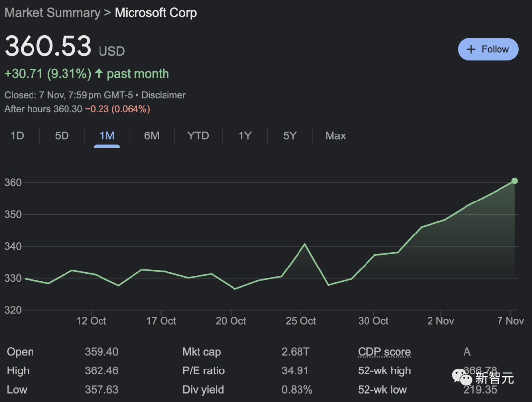The height and width of the screenshot is (402, 532).
Task: Show the Max time range
Action: [x=335, y=136]
